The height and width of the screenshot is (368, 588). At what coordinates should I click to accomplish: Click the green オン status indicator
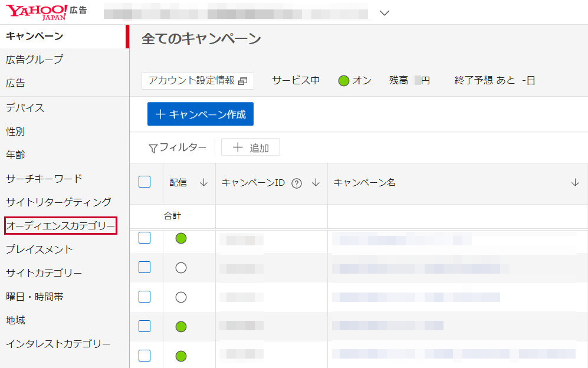(344, 81)
